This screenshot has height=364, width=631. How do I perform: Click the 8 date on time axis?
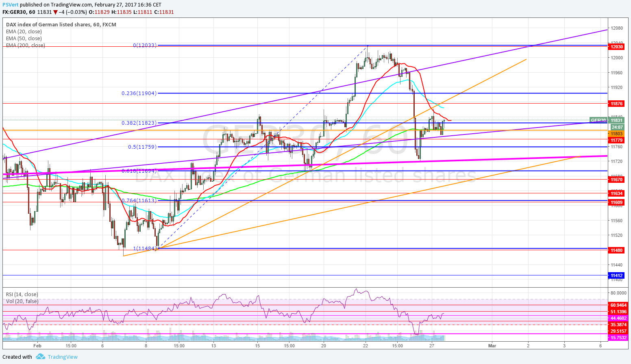pyautogui.click(x=146, y=346)
